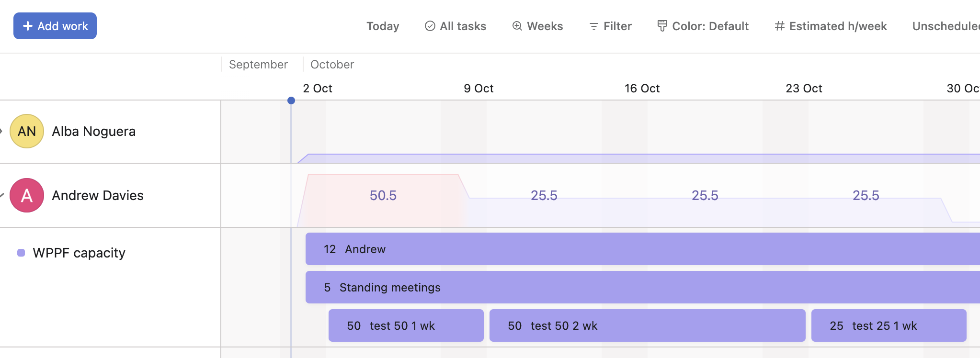This screenshot has width=980, height=358.
Task: Click the All tasks checkmark circle icon
Action: (430, 26)
